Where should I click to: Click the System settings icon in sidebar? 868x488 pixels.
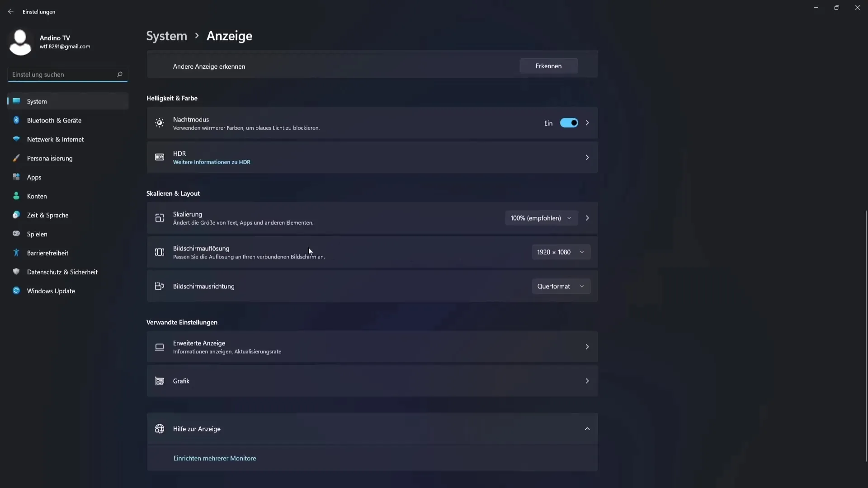16,101
